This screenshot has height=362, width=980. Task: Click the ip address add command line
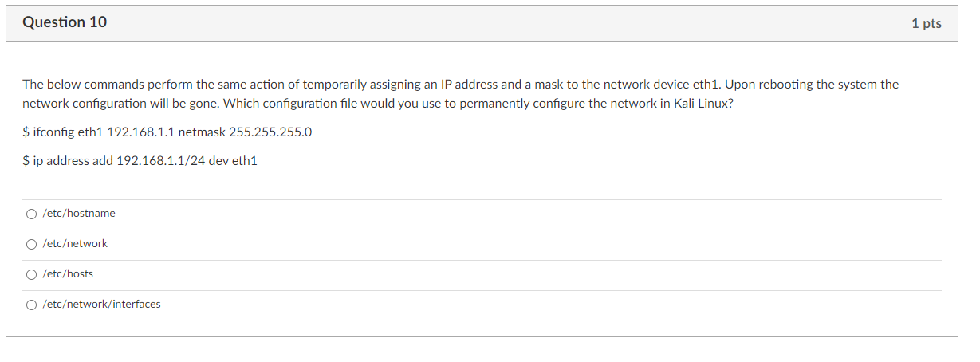click(x=140, y=161)
